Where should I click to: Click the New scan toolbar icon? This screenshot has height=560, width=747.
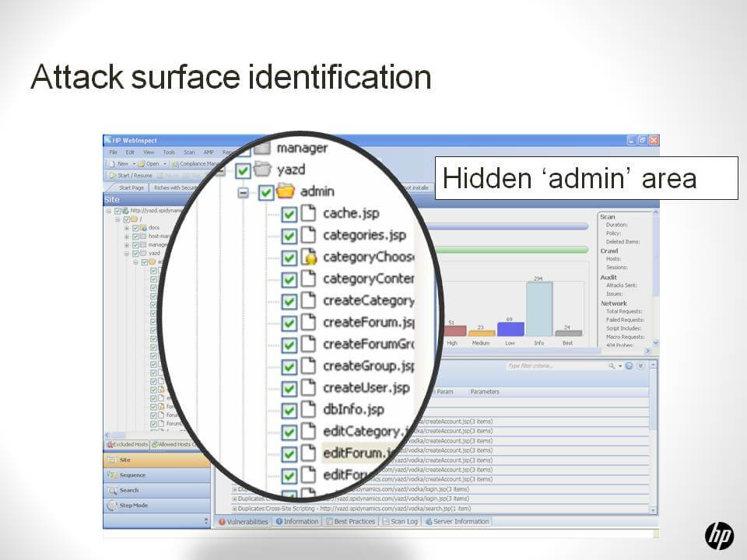tap(113, 164)
